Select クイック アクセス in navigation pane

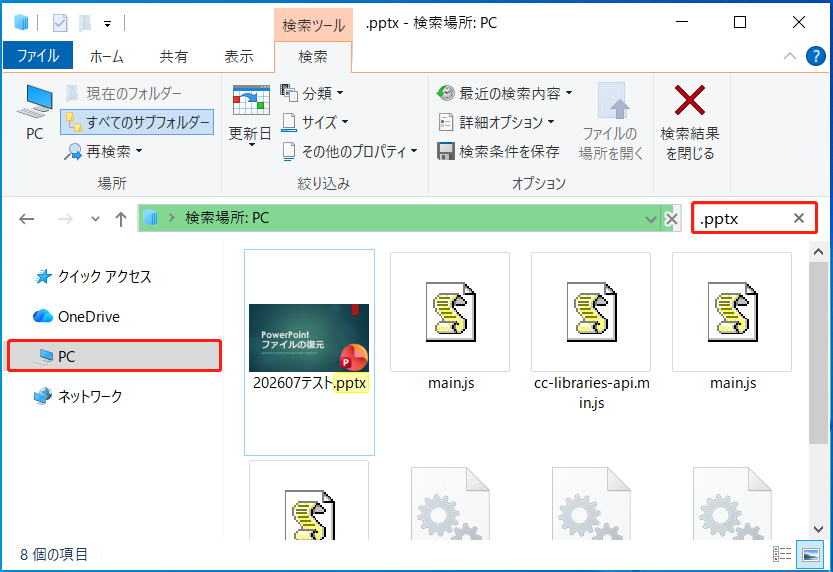[x=93, y=276]
